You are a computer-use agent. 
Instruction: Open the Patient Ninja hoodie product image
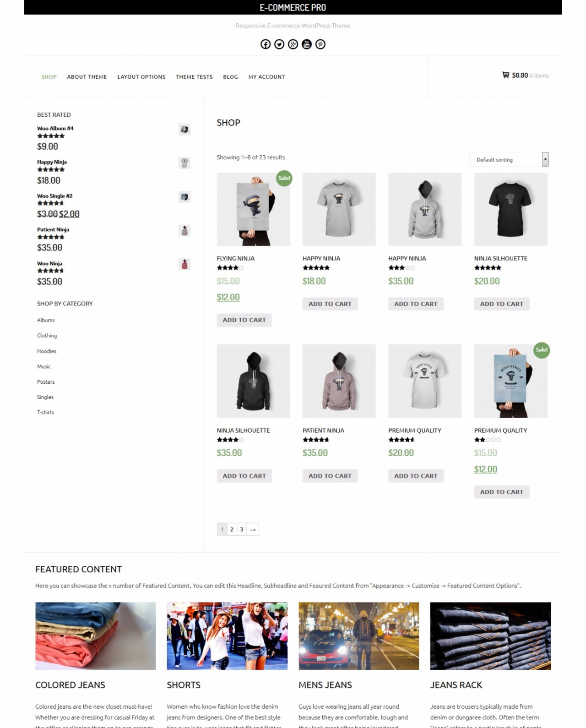(339, 381)
